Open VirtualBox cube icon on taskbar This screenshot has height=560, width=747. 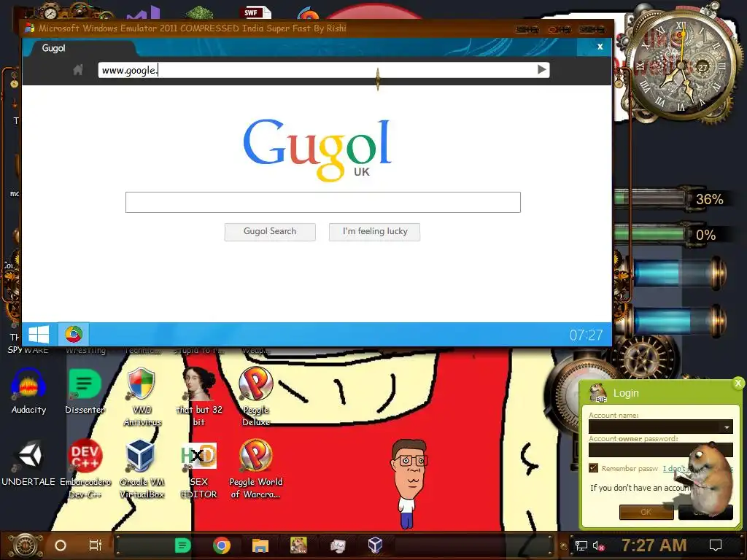pyautogui.click(x=376, y=545)
